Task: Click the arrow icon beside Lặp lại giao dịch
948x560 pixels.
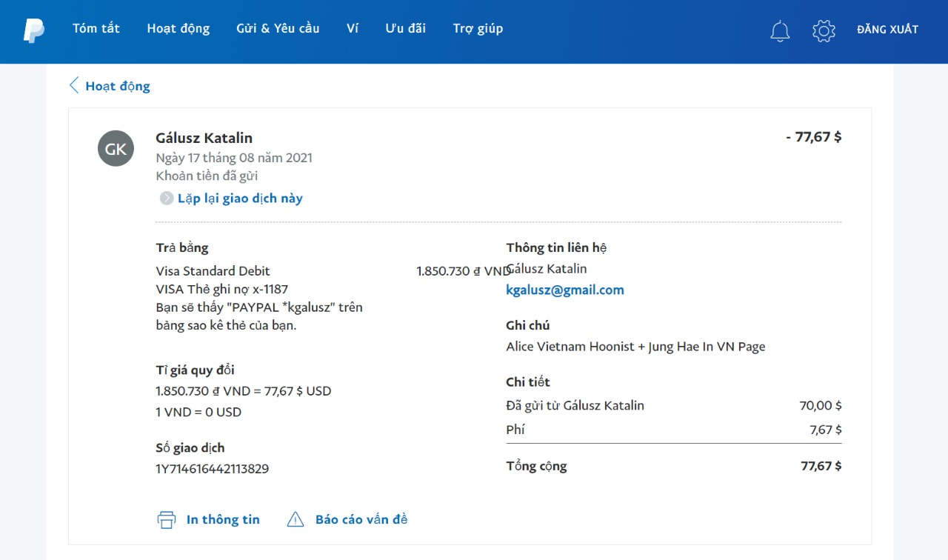Action: click(x=167, y=199)
